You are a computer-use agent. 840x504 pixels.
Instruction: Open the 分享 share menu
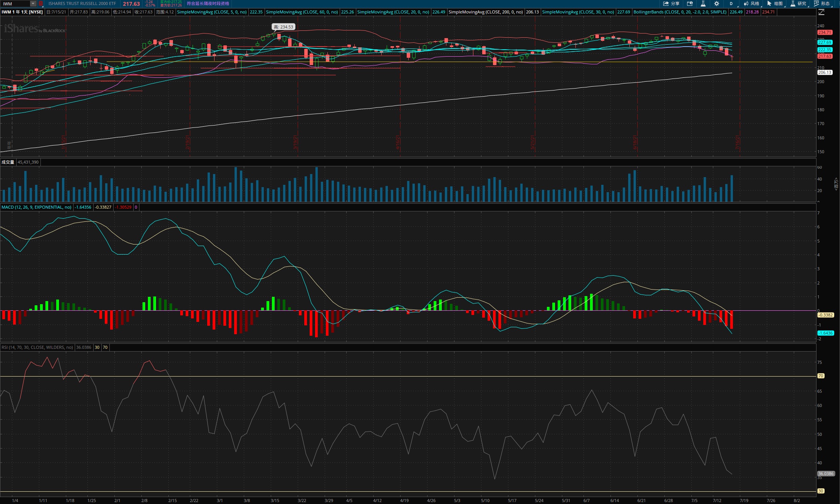671,3
